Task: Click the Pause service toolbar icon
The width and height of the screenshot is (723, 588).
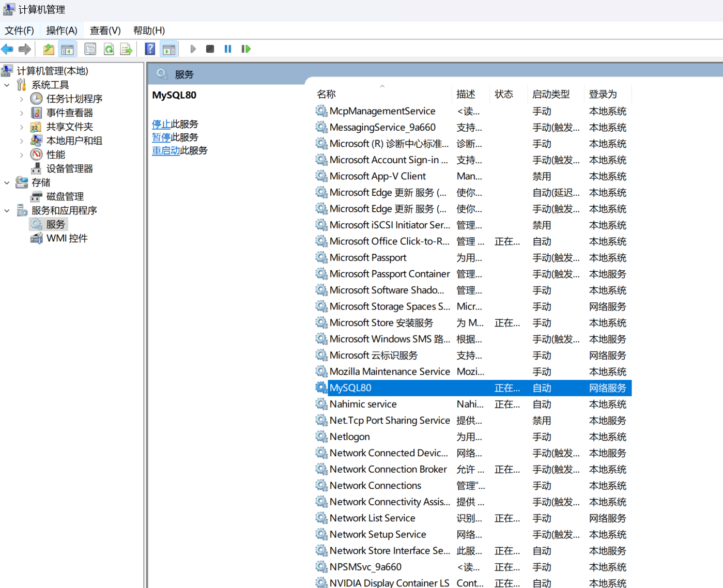Action: tap(227, 49)
